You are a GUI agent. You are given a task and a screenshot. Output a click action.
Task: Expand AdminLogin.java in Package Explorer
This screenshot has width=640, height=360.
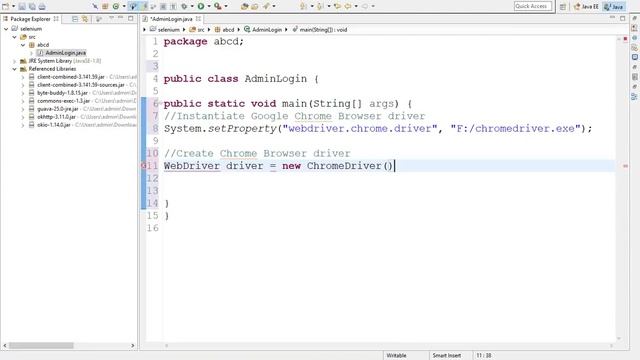point(31,53)
